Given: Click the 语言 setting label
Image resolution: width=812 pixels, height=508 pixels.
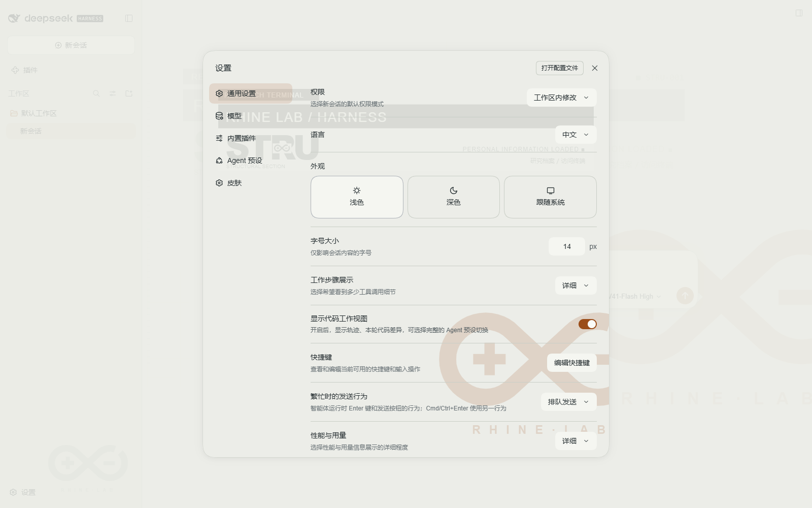Looking at the screenshot, I should tap(318, 135).
